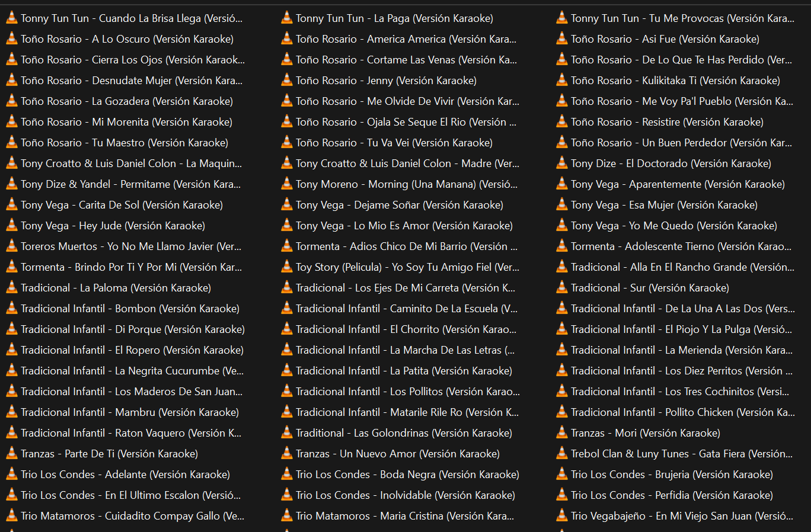Viewport: 811px width, 532px height.
Task: Click the VLC icon for Trio Los Condes Perfidia
Action: tap(562, 495)
